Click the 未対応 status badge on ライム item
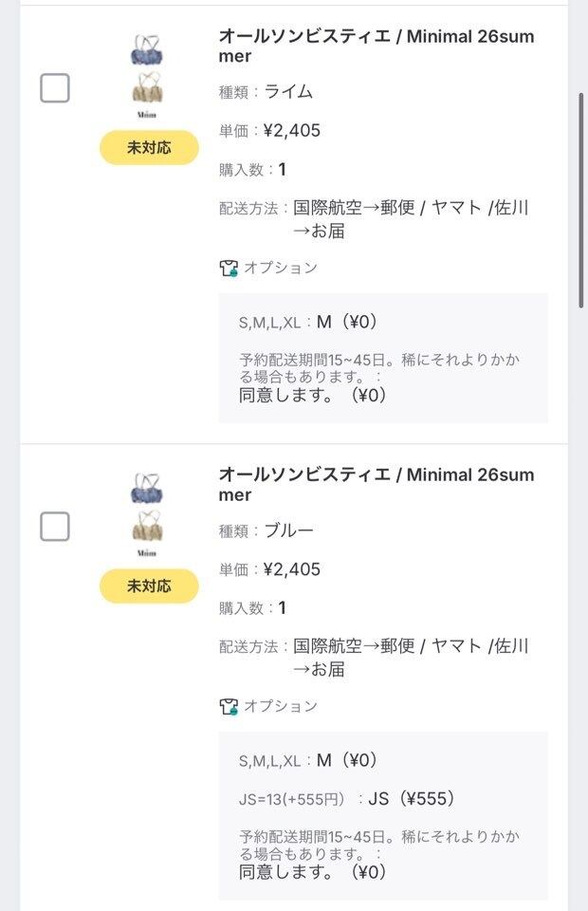 pyautogui.click(x=149, y=148)
